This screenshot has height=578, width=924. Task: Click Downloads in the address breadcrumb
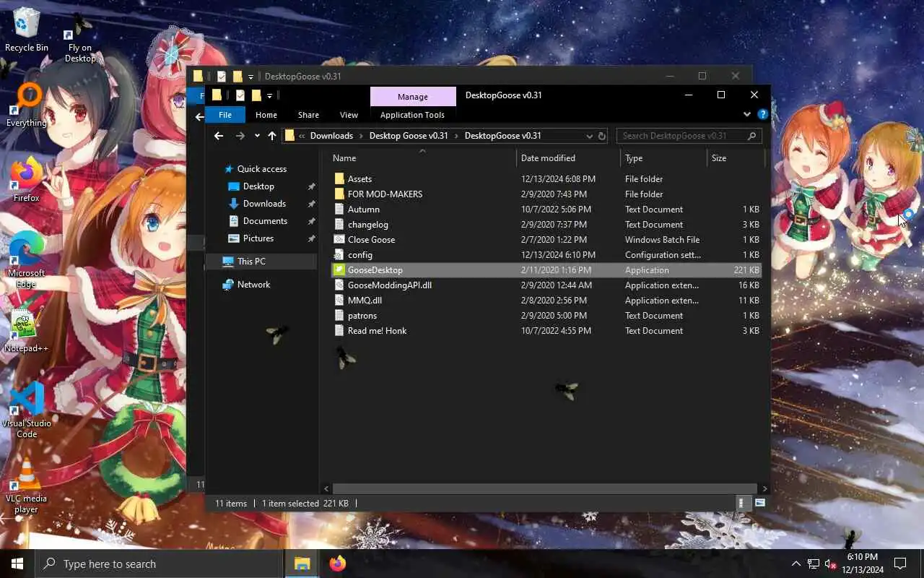[x=331, y=136]
